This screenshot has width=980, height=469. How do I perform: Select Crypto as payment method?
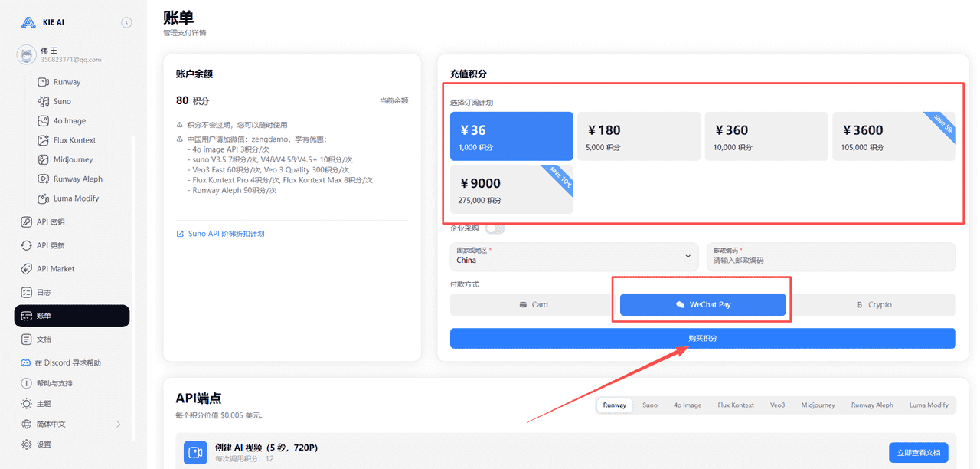coord(874,304)
